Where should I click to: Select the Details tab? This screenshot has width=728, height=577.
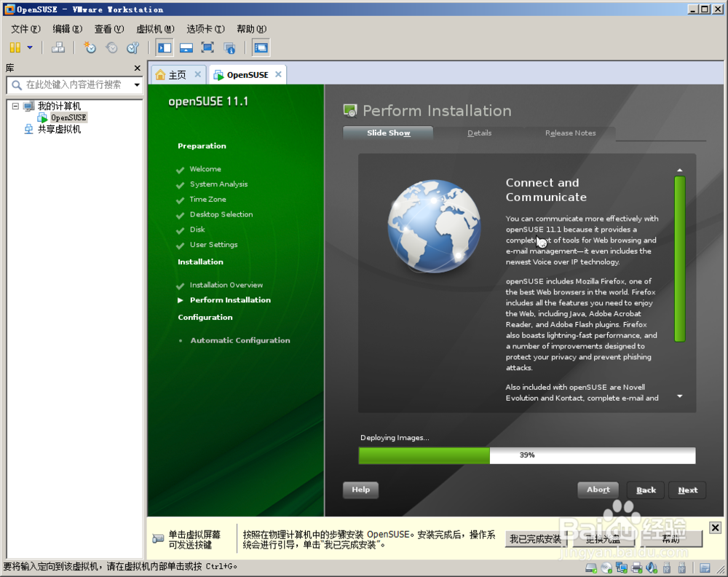479,133
